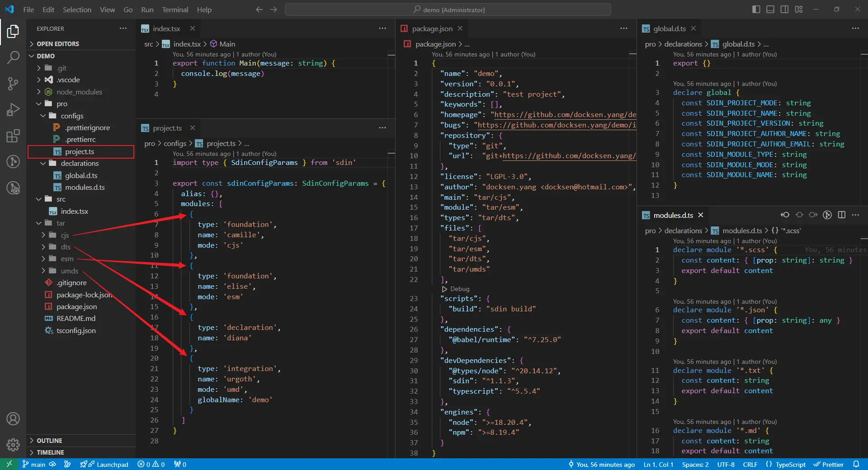Open README.md from the explorer
This screenshot has width=868, height=470.
[81, 319]
